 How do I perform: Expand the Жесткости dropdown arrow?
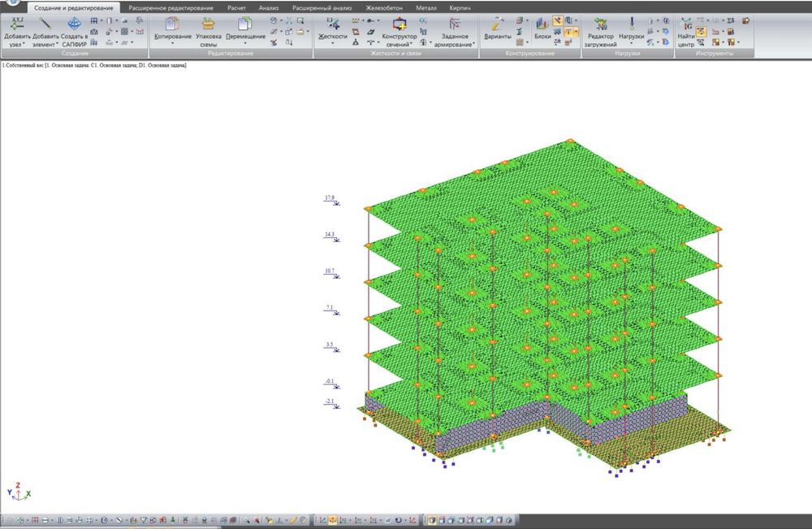(332, 44)
